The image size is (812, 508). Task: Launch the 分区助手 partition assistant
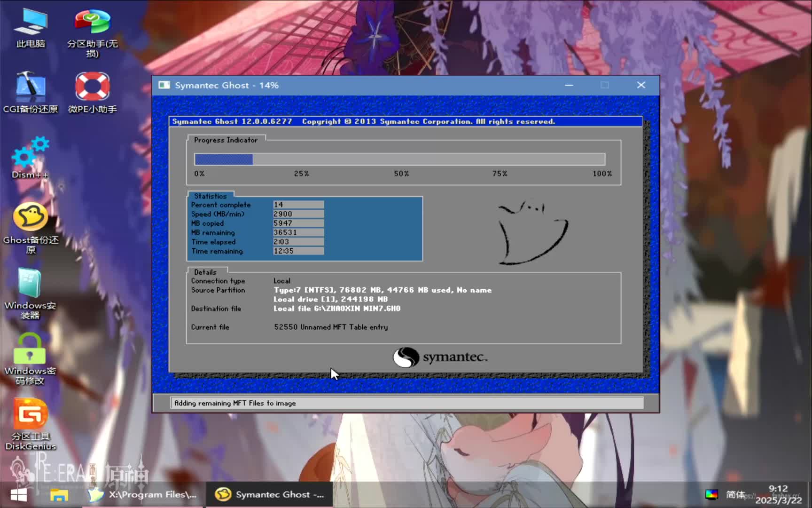(92, 21)
